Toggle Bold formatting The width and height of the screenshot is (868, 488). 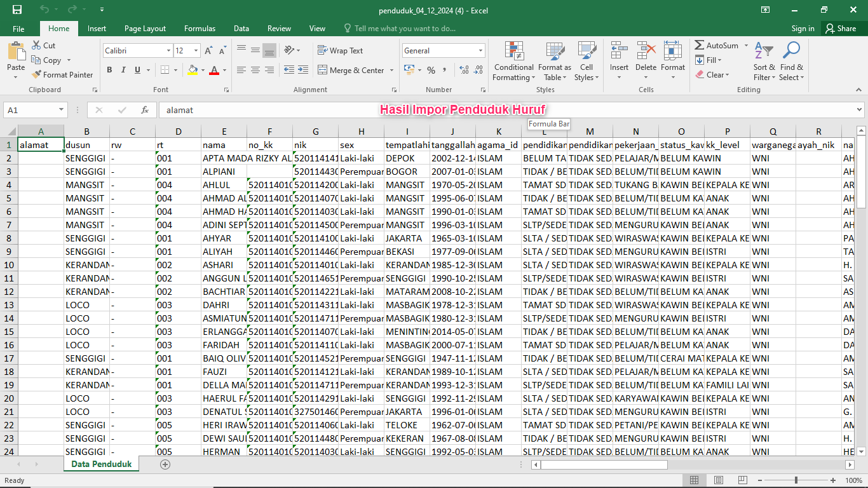click(x=109, y=71)
